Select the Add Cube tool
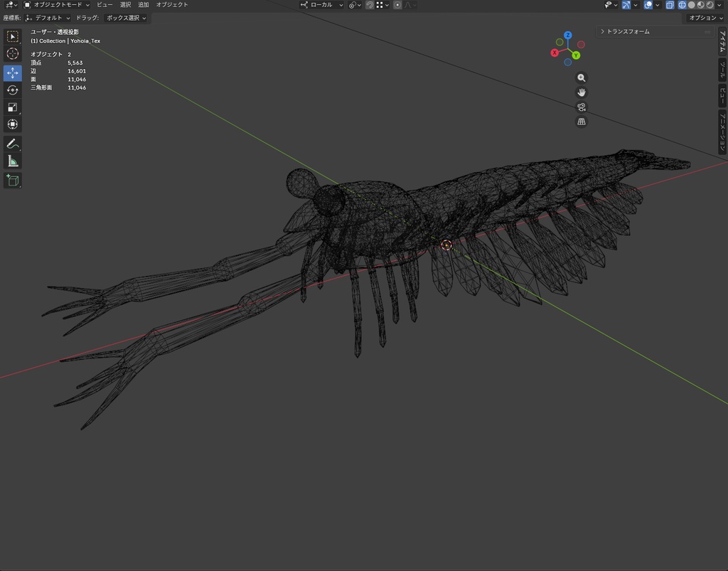 click(13, 180)
